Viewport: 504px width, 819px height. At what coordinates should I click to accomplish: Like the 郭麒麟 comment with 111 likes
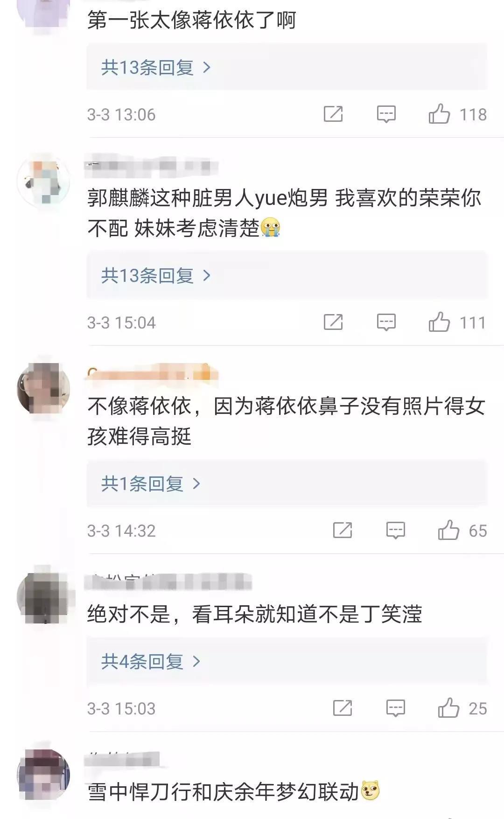pos(439,322)
